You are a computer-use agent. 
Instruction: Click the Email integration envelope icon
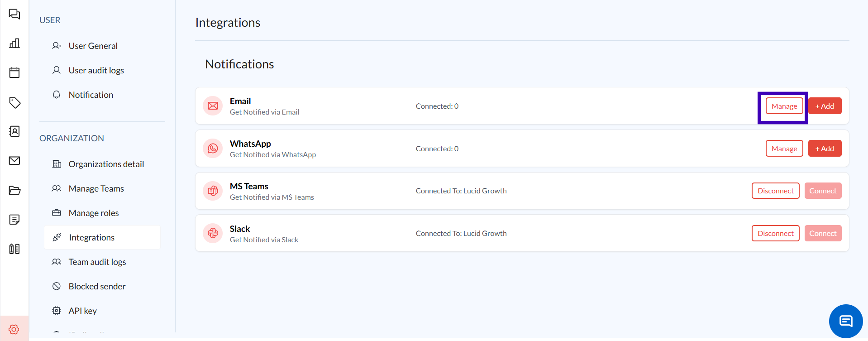click(213, 106)
